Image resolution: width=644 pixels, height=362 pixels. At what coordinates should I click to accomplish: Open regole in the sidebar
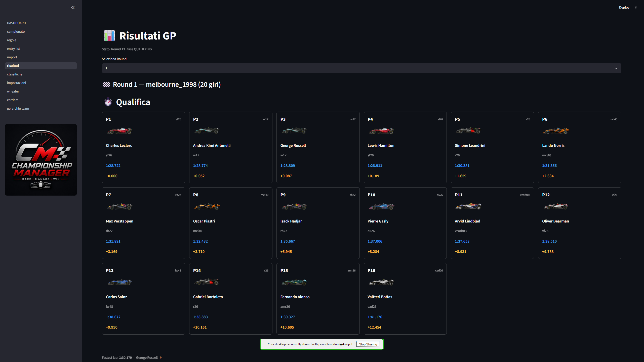click(x=41, y=40)
